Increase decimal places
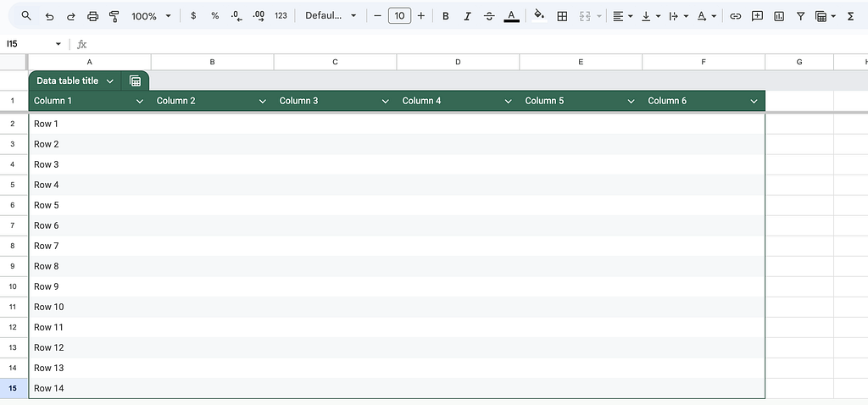The height and width of the screenshot is (405, 868). 259,16
